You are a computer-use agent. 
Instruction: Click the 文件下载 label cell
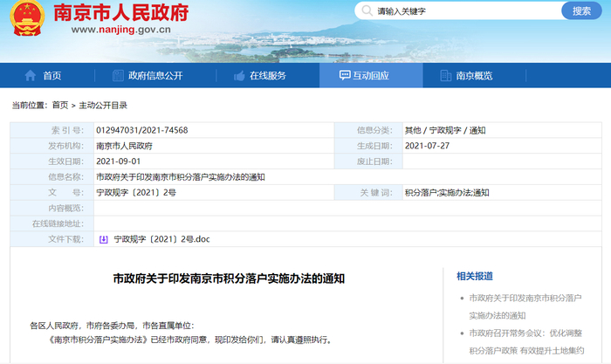coord(51,239)
